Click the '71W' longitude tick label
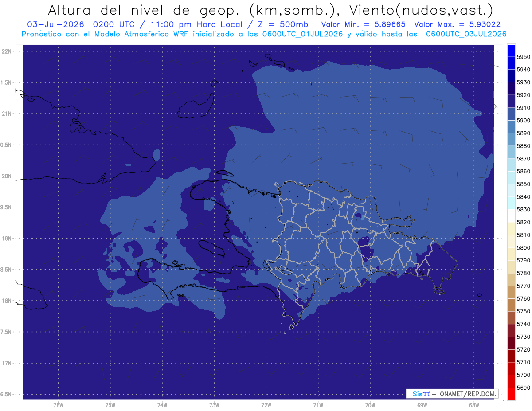The height and width of the screenshot is (411, 532). point(318,405)
